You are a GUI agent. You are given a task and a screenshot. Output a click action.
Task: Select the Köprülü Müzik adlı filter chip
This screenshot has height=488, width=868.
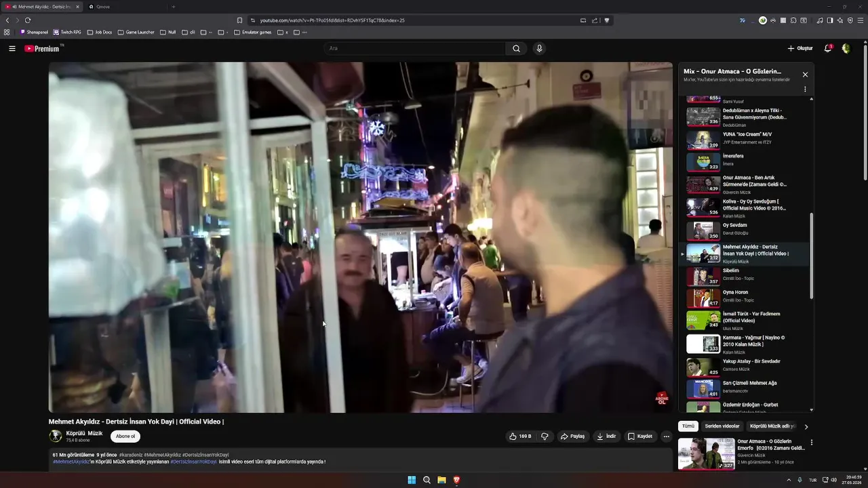772,426
